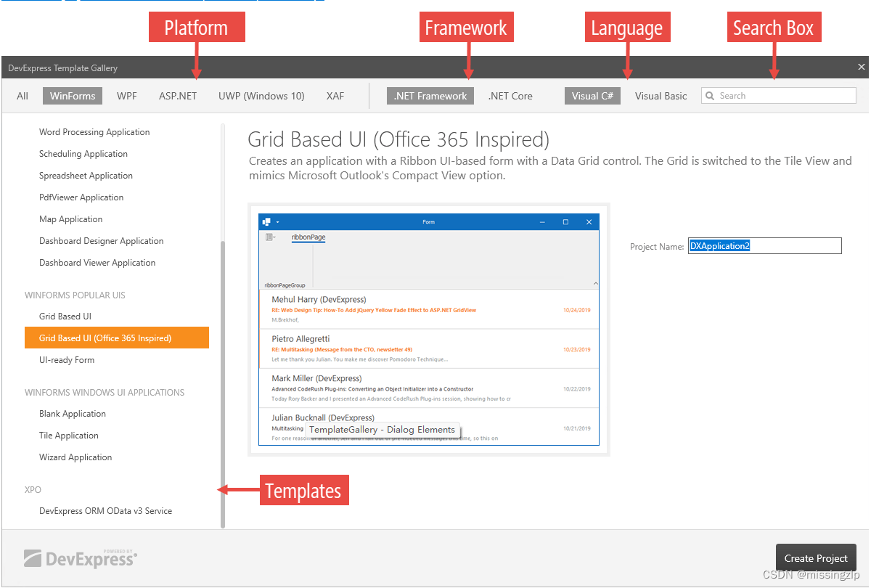Select Blank Application template
Screen dimensions: 871x588
(73, 414)
